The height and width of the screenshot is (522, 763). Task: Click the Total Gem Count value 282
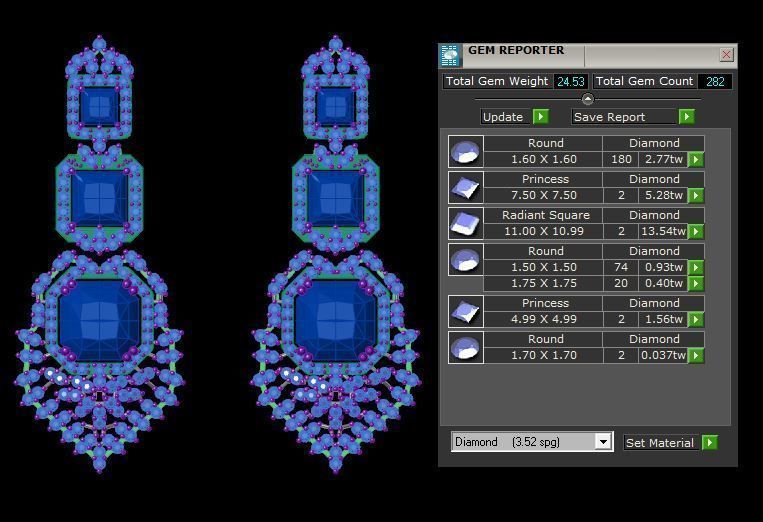(715, 81)
